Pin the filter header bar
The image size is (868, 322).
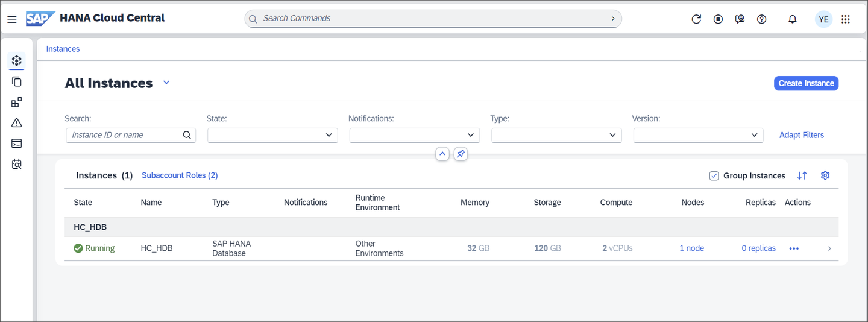click(461, 154)
